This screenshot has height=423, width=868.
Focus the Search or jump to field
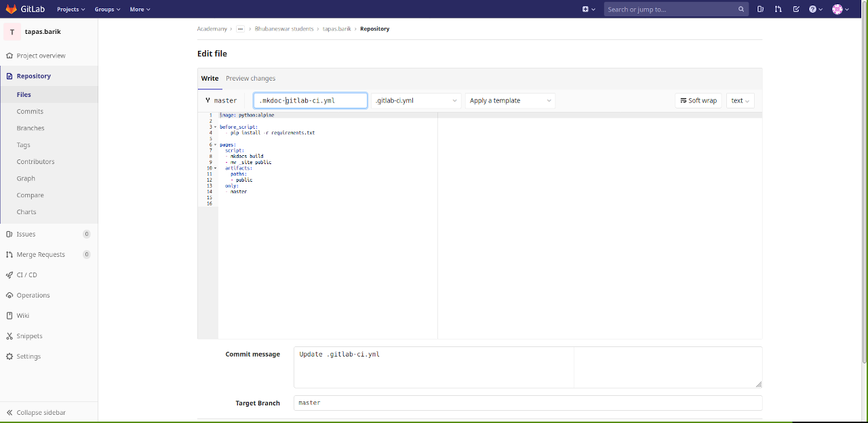676,9
